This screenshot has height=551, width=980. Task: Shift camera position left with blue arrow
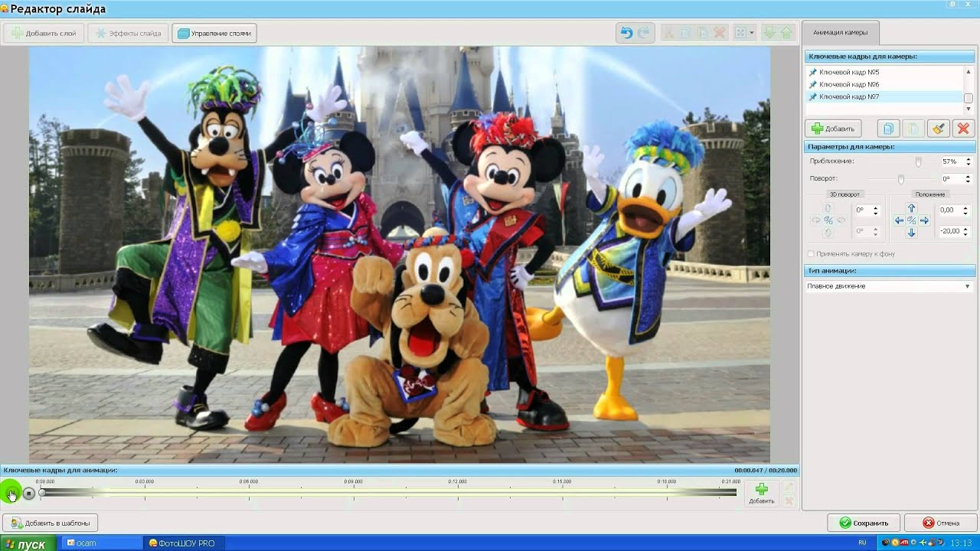coord(899,220)
